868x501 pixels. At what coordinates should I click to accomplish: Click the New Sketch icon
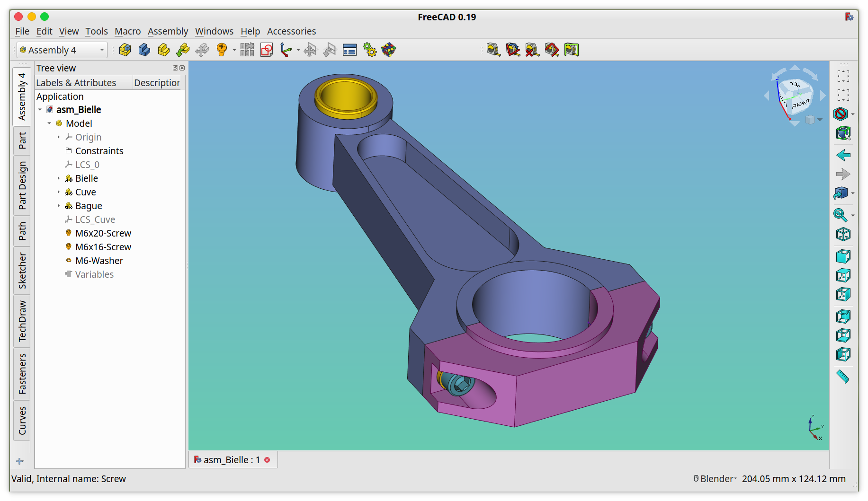267,50
